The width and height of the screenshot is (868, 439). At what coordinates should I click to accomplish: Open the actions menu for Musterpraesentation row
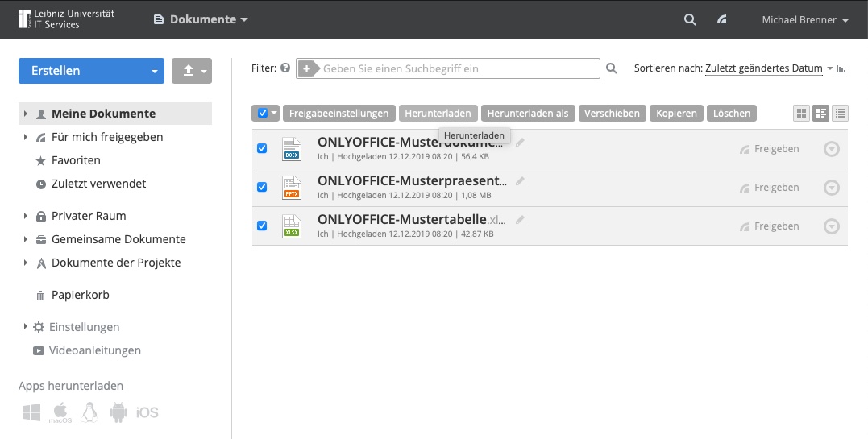832,188
